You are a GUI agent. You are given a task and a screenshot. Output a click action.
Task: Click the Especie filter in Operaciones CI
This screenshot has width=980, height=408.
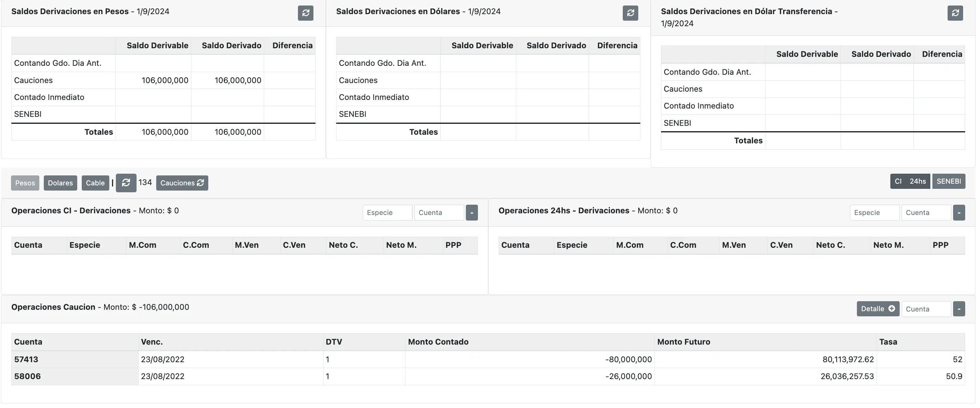pyautogui.click(x=387, y=213)
